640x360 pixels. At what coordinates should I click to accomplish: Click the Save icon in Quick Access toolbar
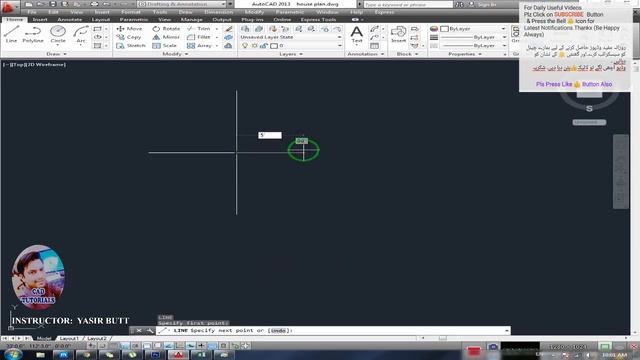(53, 4)
